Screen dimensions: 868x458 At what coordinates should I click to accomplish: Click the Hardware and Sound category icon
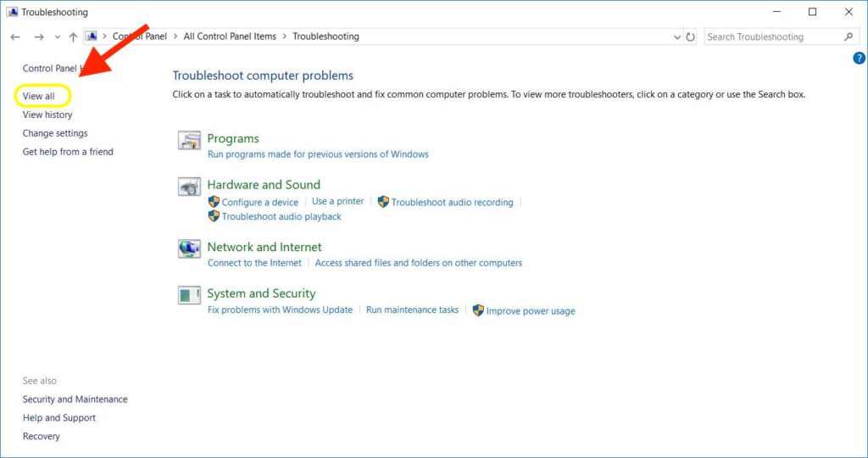pyautogui.click(x=189, y=187)
